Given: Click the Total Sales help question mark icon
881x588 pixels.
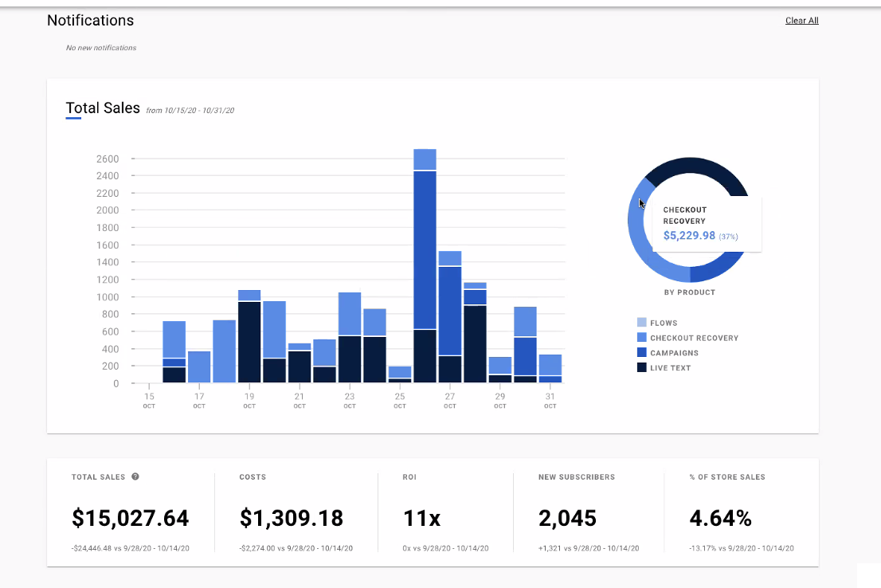Looking at the screenshot, I should tap(135, 476).
